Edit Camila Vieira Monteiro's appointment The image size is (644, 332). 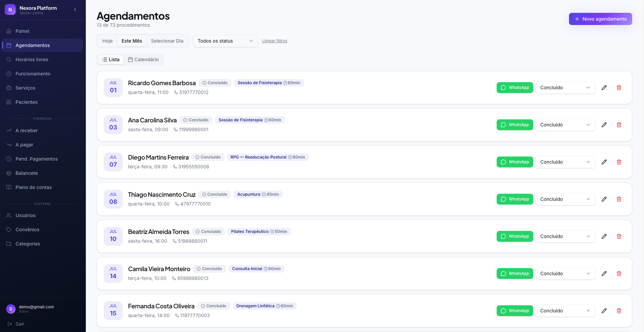604,274
